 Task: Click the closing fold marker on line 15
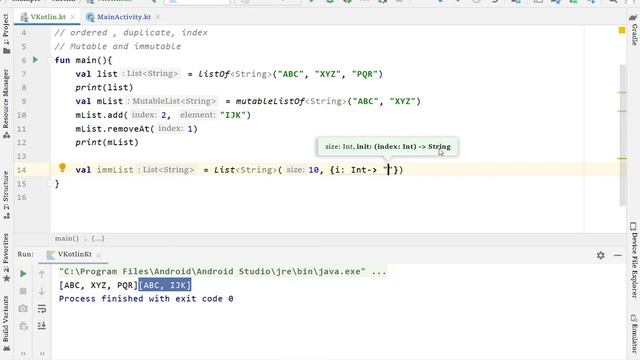tap(51, 184)
